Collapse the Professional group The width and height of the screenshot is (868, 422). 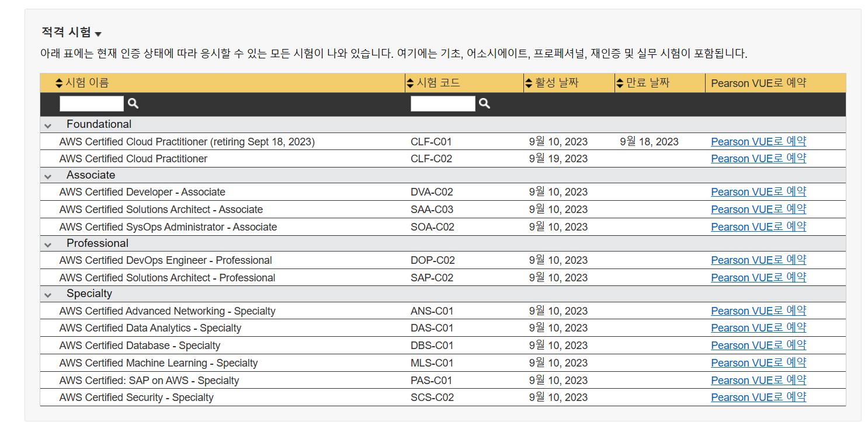[x=48, y=245]
